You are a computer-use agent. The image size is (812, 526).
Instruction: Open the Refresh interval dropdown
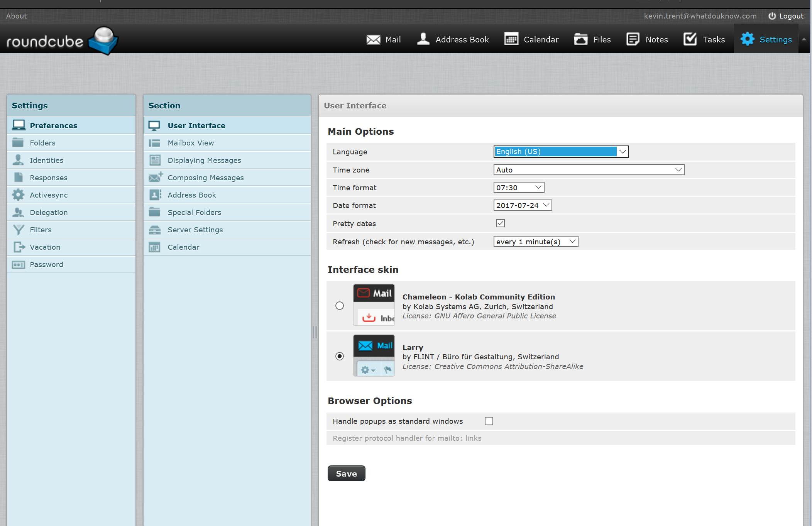tap(536, 242)
